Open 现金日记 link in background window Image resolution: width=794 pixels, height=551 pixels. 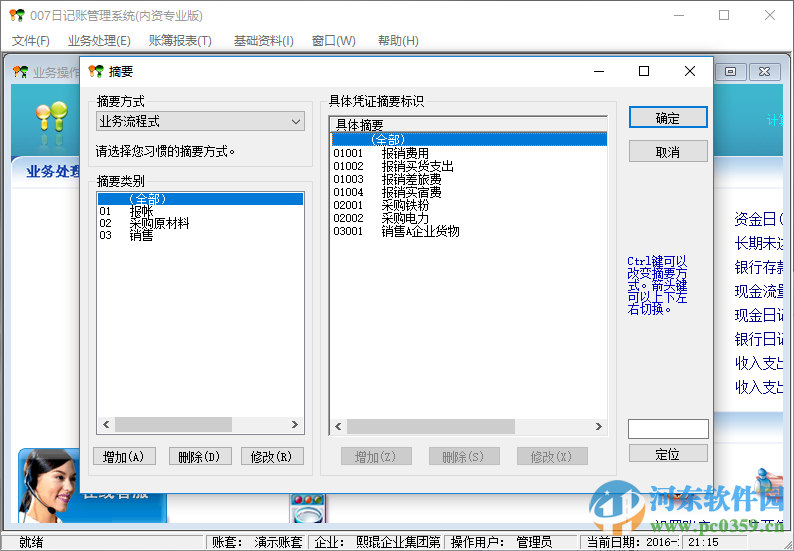pyautogui.click(x=759, y=315)
